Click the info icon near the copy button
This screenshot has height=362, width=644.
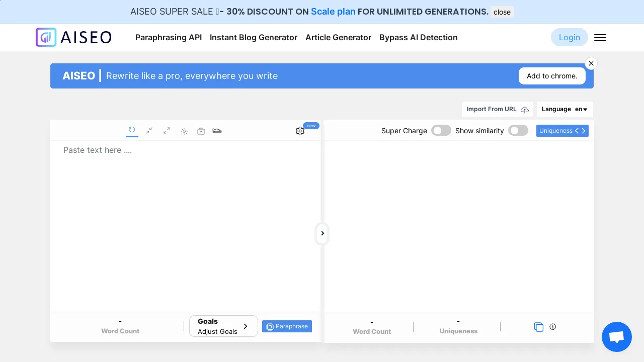point(552,327)
